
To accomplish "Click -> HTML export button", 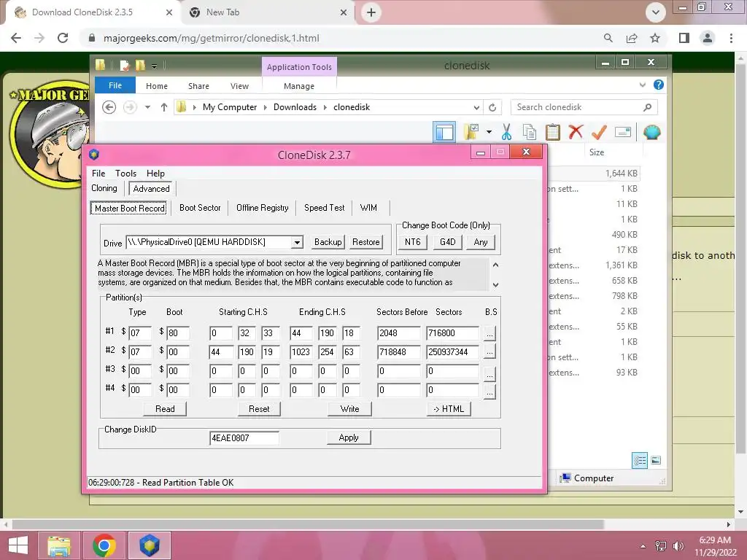I will pyautogui.click(x=449, y=409).
